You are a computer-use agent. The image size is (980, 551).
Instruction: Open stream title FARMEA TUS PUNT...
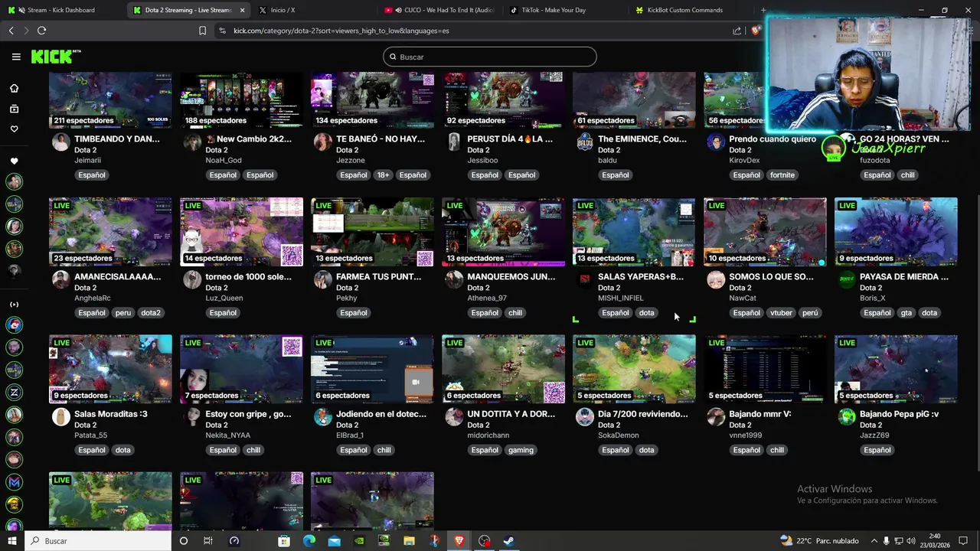click(x=379, y=276)
